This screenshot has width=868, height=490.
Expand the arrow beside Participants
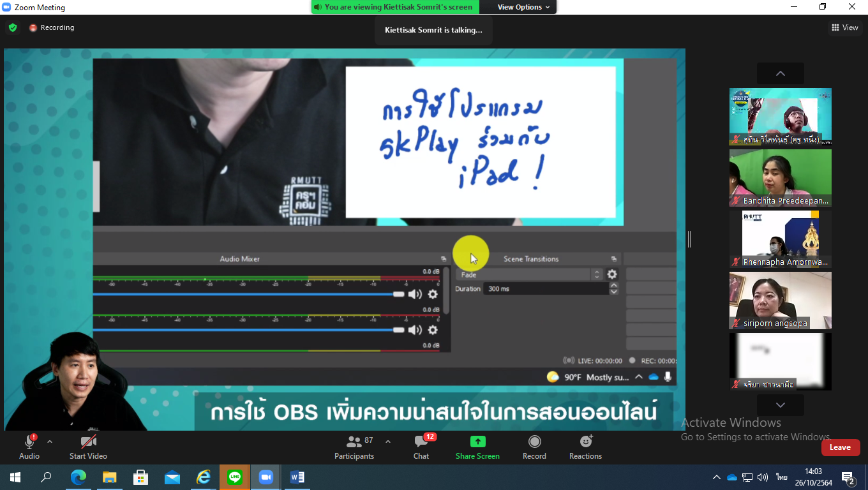tap(387, 442)
